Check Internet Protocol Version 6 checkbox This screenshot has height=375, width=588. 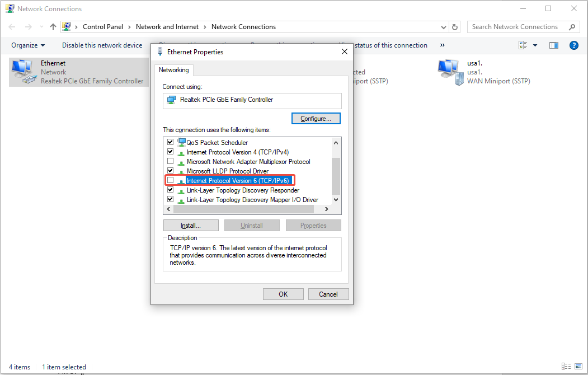170,180
